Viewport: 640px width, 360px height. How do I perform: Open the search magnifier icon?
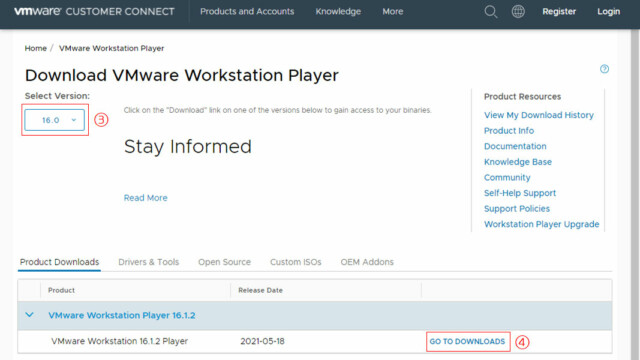[x=491, y=12]
